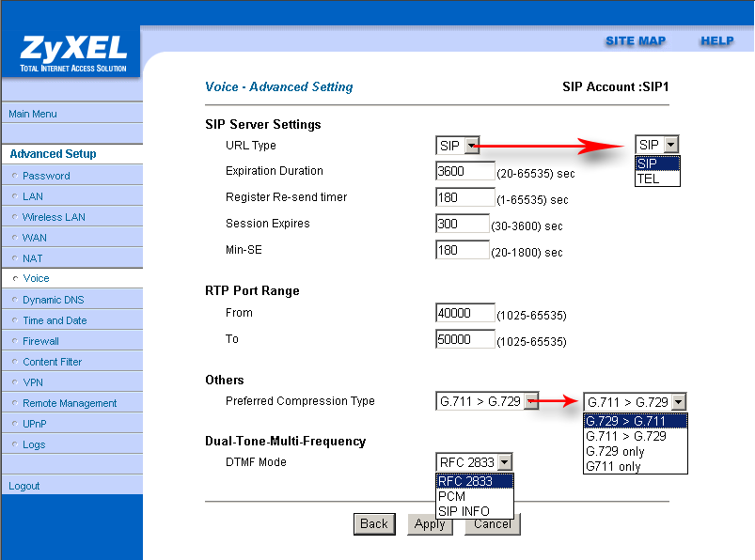This screenshot has height=560, width=755.
Task: Select Voice in the sidebar
Action: 36,278
